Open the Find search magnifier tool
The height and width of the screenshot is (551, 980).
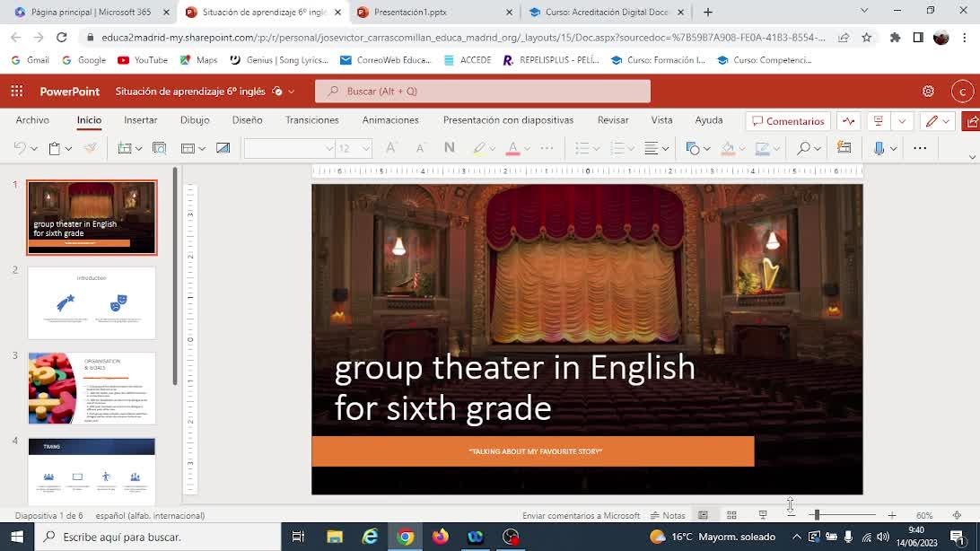[803, 148]
